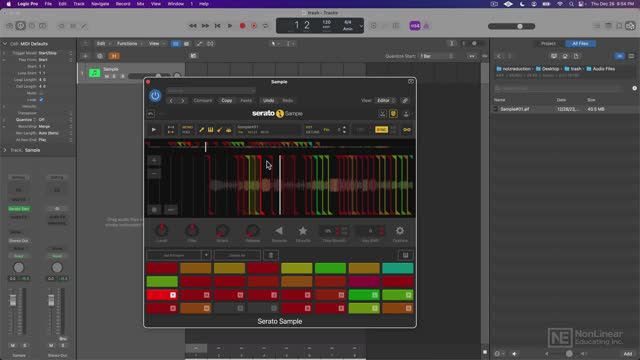Open the Navigate menu

(x=100, y=4)
